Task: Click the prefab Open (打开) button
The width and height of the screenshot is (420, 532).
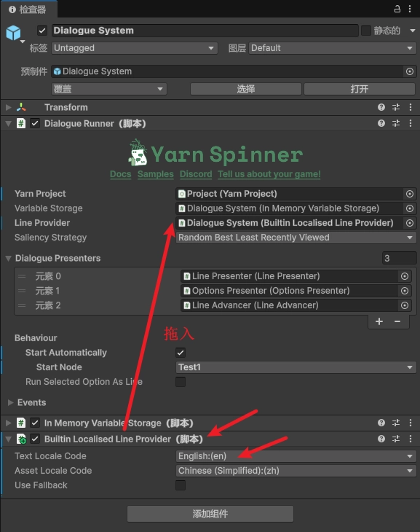Action: [360, 89]
